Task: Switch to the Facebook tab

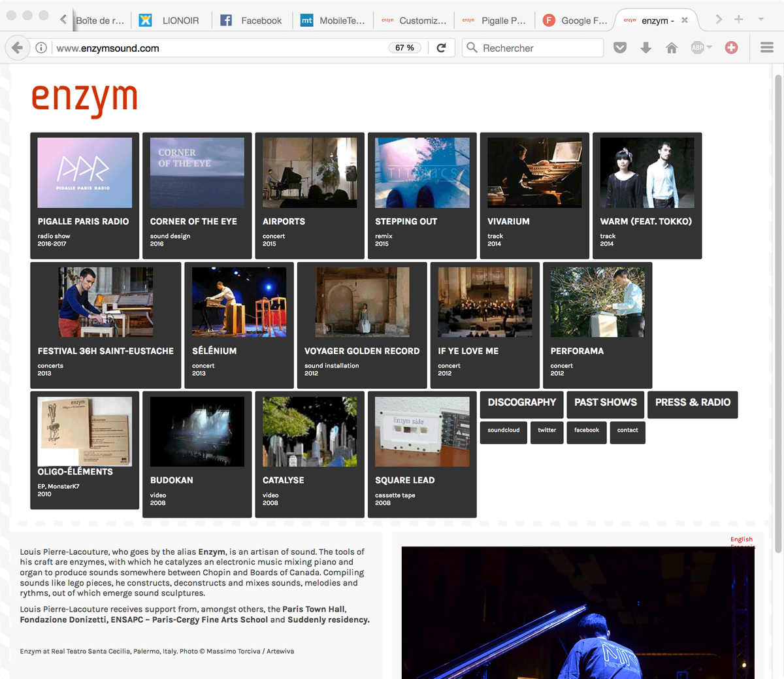Action: (x=252, y=20)
